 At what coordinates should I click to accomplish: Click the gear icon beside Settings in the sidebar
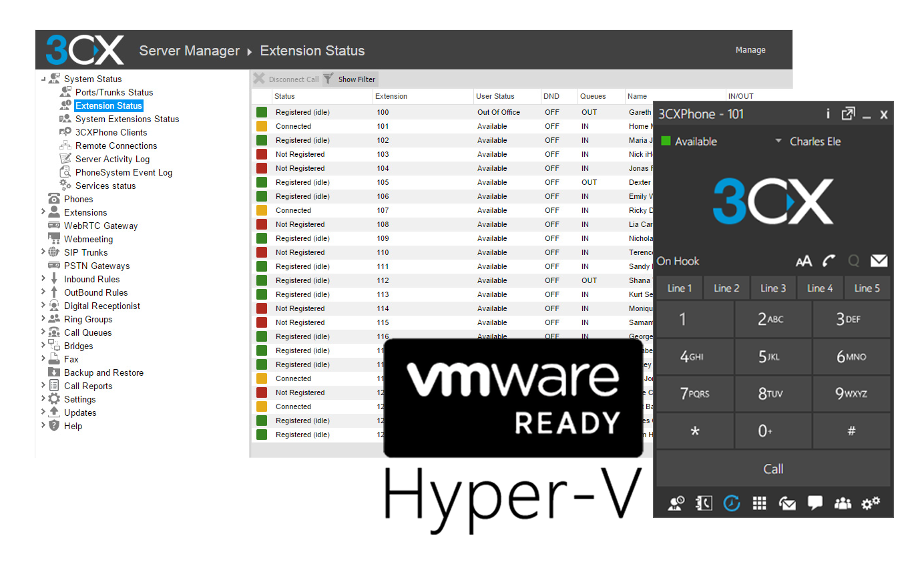54,399
